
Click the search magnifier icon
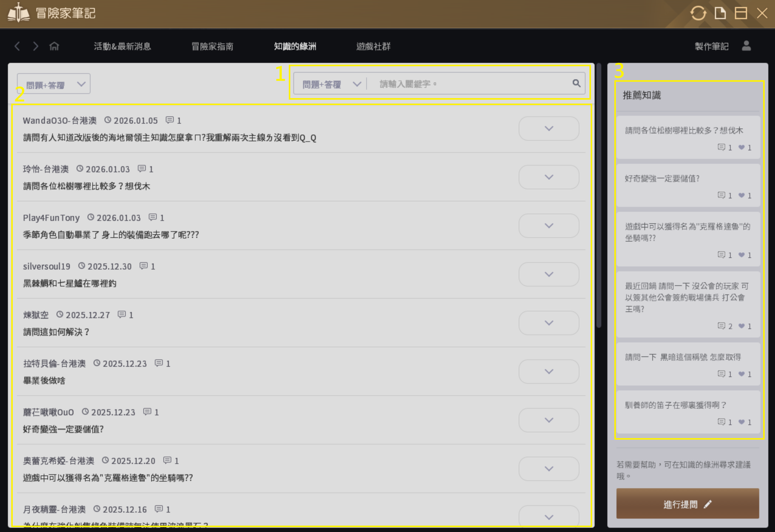[x=576, y=83]
